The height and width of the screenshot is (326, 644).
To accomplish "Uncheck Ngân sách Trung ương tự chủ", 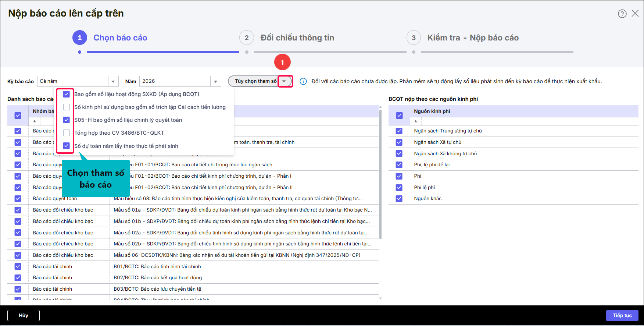I will [x=400, y=131].
